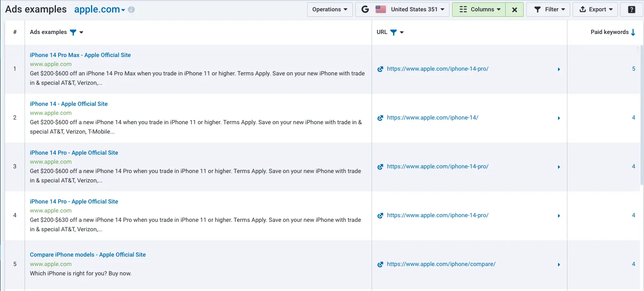Click the vertical scrollbar on the right

(x=641, y=117)
